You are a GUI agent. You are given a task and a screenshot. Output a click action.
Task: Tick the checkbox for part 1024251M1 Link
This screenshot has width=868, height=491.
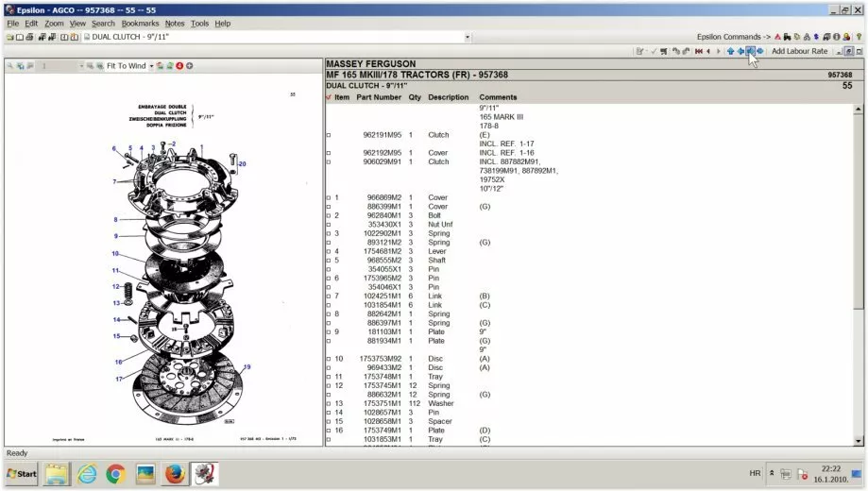[329, 296]
